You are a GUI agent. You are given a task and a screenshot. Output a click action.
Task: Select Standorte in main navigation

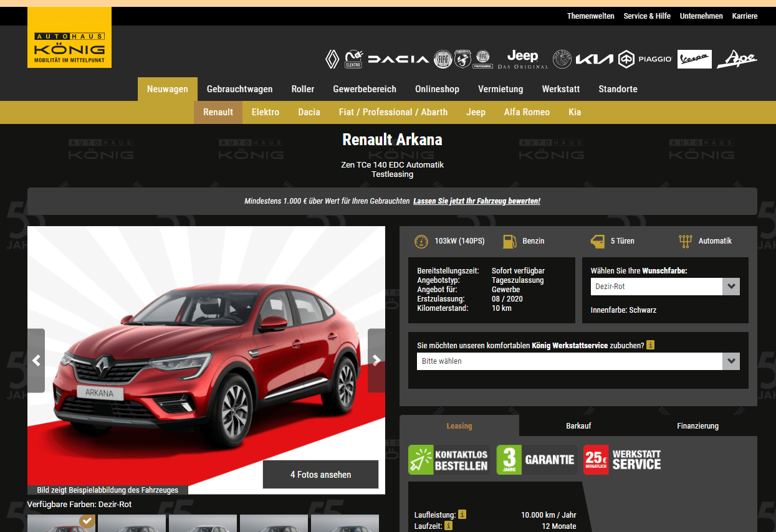[x=618, y=89]
